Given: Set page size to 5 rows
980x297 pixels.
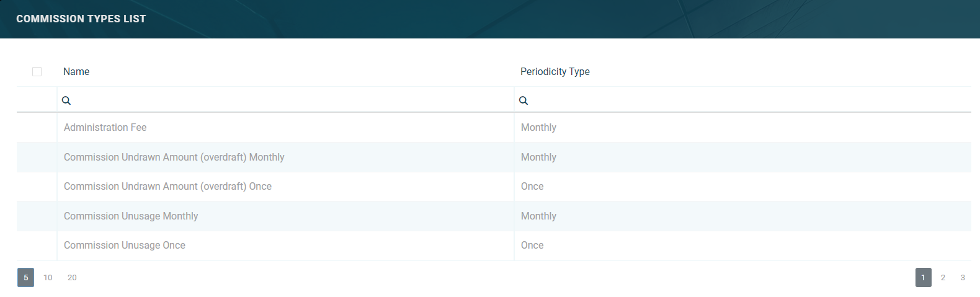Looking at the screenshot, I should pos(25,278).
